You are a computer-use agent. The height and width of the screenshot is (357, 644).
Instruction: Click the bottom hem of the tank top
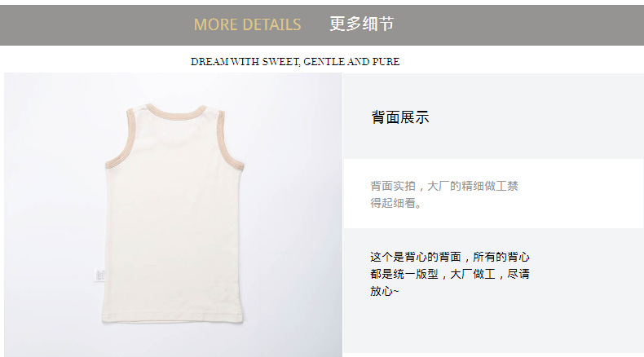[x=173, y=318]
